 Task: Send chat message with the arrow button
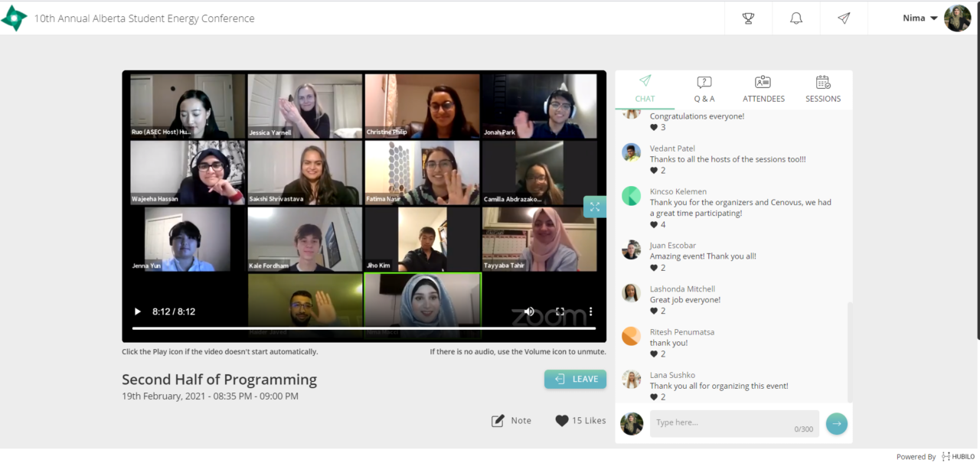coord(837,423)
